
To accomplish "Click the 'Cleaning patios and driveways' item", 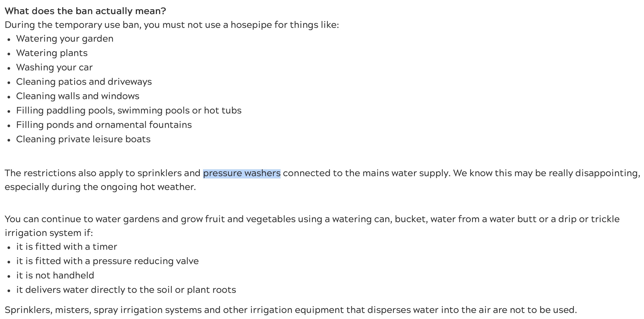I will pos(84,82).
